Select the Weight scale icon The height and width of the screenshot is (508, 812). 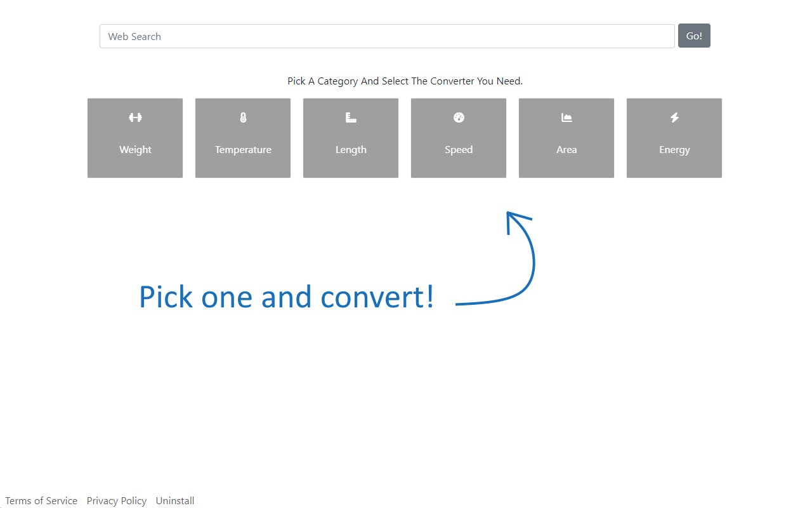(x=135, y=117)
